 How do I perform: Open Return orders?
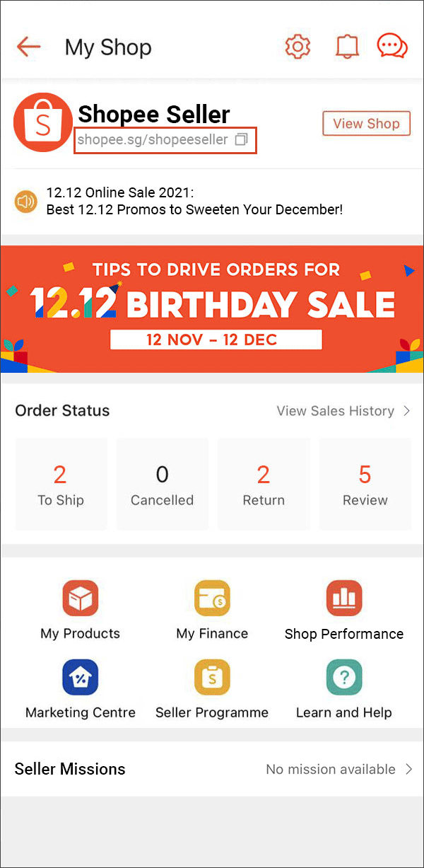coord(264,484)
